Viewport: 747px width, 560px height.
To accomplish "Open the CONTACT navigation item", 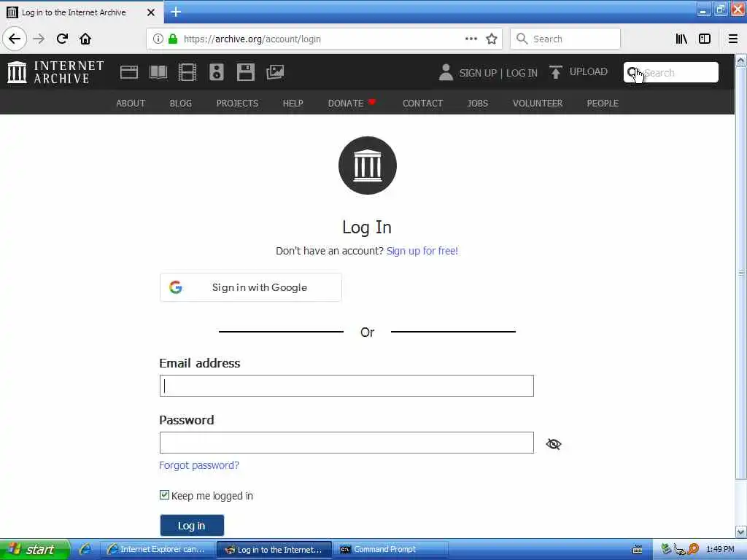I will point(422,104).
